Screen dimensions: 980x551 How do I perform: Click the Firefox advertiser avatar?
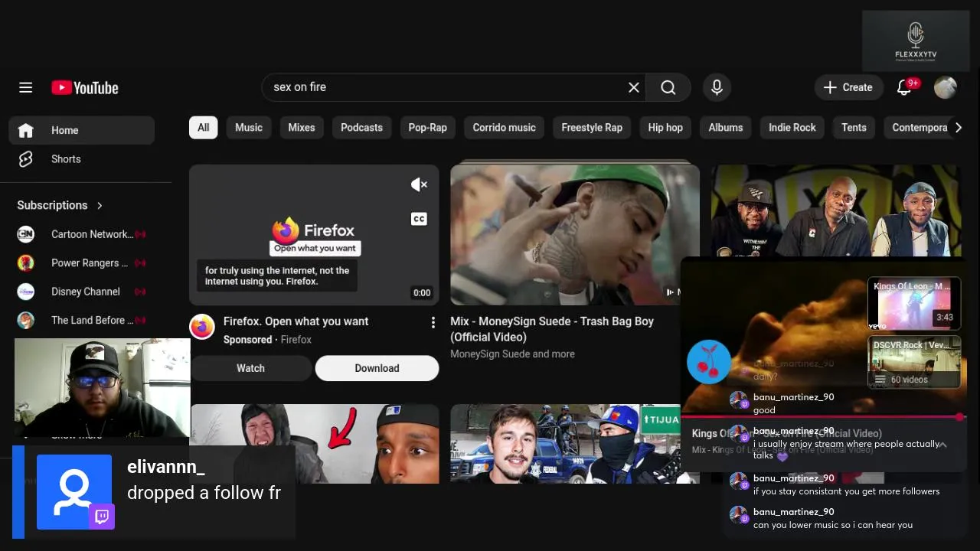pyautogui.click(x=202, y=327)
